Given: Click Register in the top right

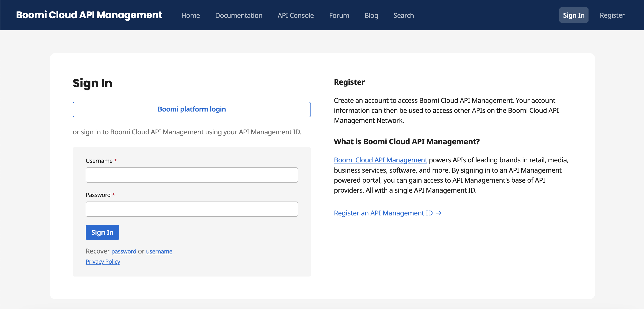Looking at the screenshot, I should (612, 15).
